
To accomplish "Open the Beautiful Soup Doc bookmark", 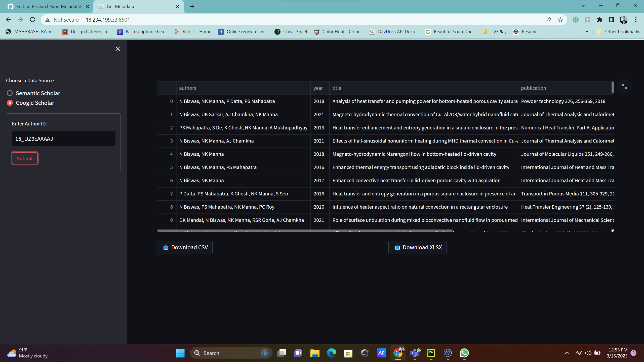I will click(450, 32).
